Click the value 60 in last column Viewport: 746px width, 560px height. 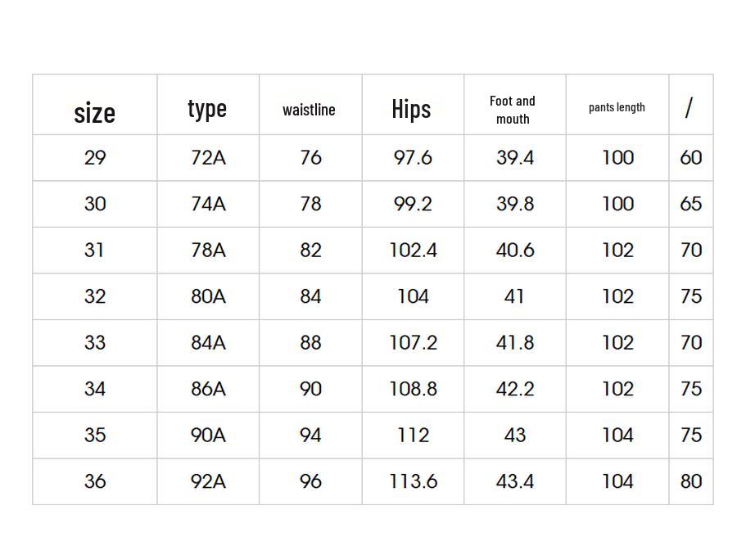pos(691,157)
